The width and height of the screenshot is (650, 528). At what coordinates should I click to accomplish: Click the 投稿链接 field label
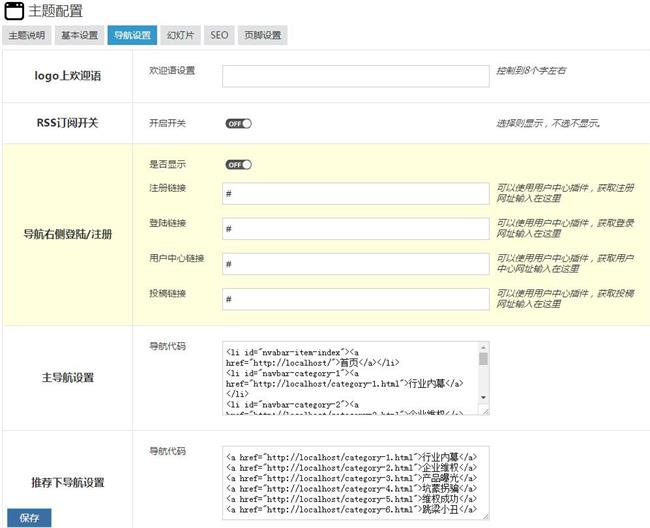167,294
